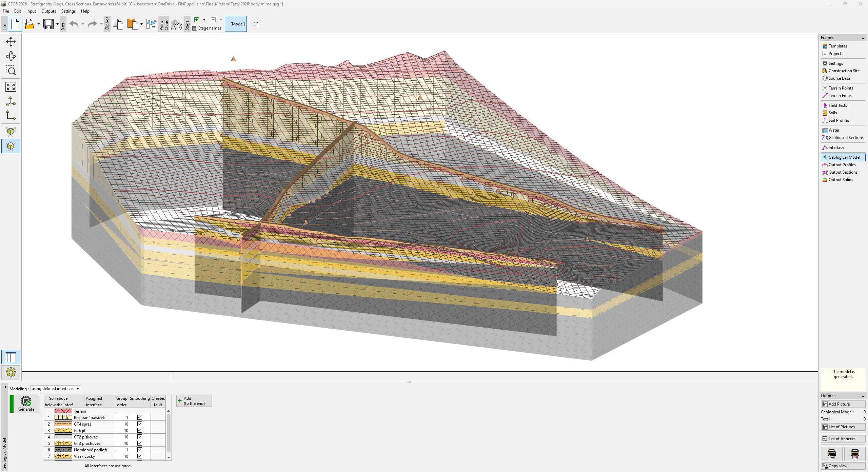The height and width of the screenshot is (472, 868).
Task: Open the Modeling method dropdown
Action: pyautogui.click(x=56, y=389)
